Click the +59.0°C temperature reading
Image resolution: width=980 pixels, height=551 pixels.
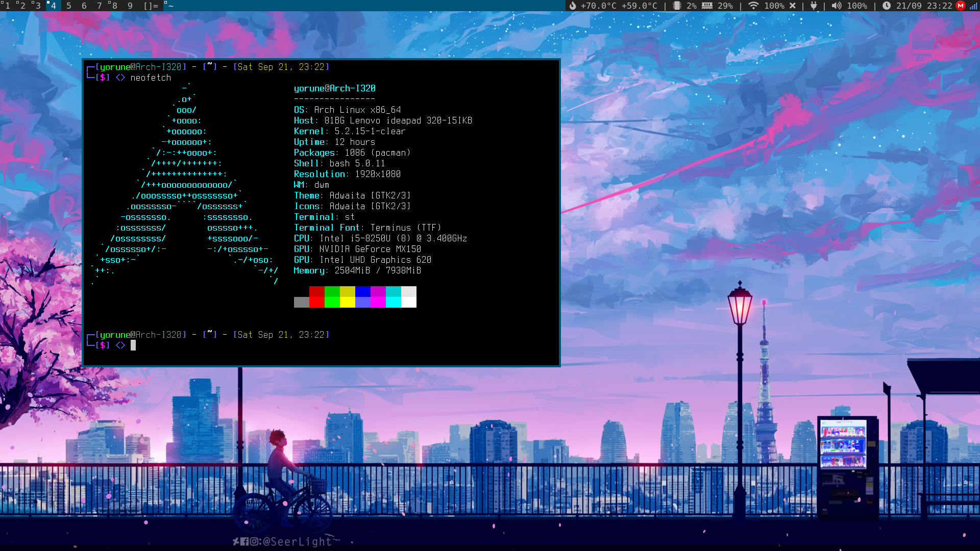pyautogui.click(x=639, y=6)
